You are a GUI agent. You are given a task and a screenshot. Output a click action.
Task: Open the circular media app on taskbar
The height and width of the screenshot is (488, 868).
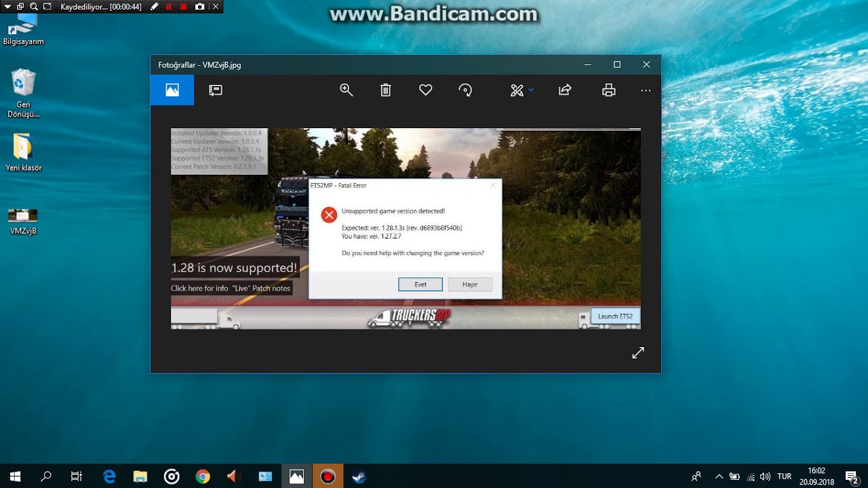point(172,476)
